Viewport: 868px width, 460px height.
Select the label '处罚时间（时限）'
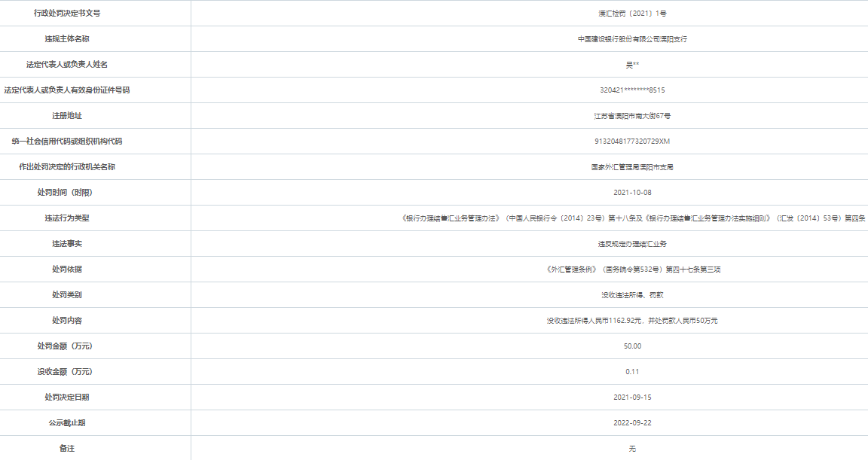(67, 193)
